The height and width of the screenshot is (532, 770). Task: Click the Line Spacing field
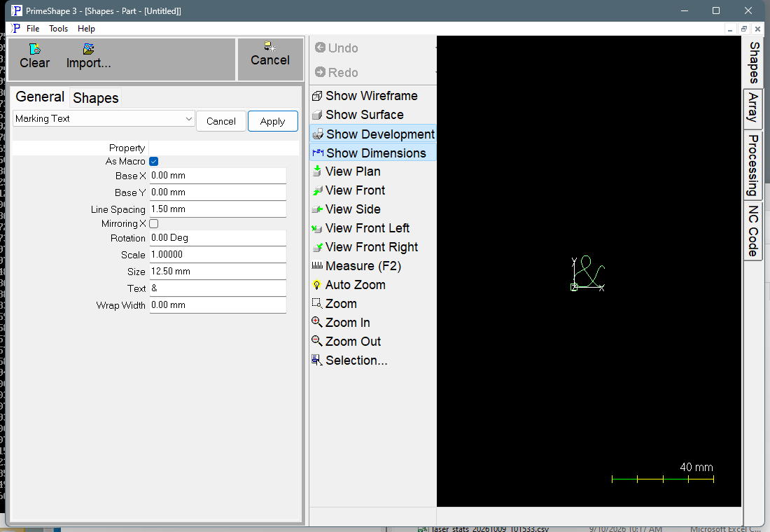[x=218, y=209]
